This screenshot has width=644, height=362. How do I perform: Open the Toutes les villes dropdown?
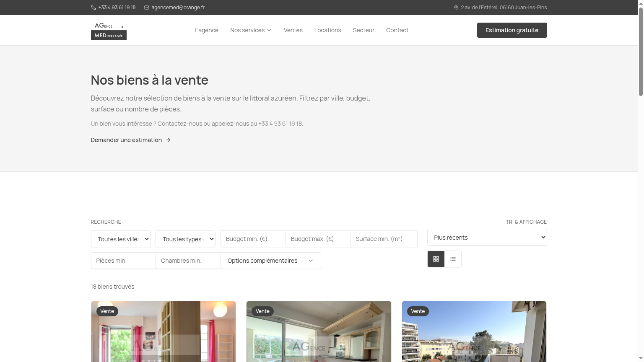[x=121, y=239]
